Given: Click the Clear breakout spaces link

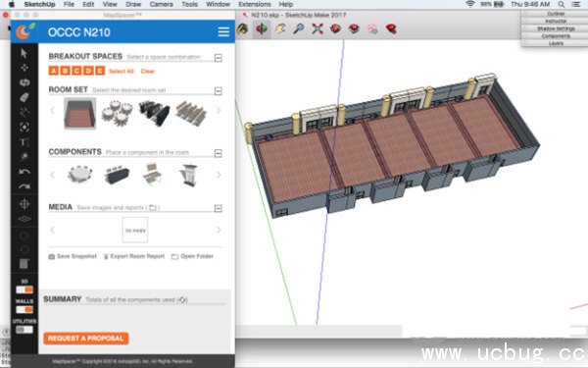Looking at the screenshot, I should pyautogui.click(x=147, y=71).
